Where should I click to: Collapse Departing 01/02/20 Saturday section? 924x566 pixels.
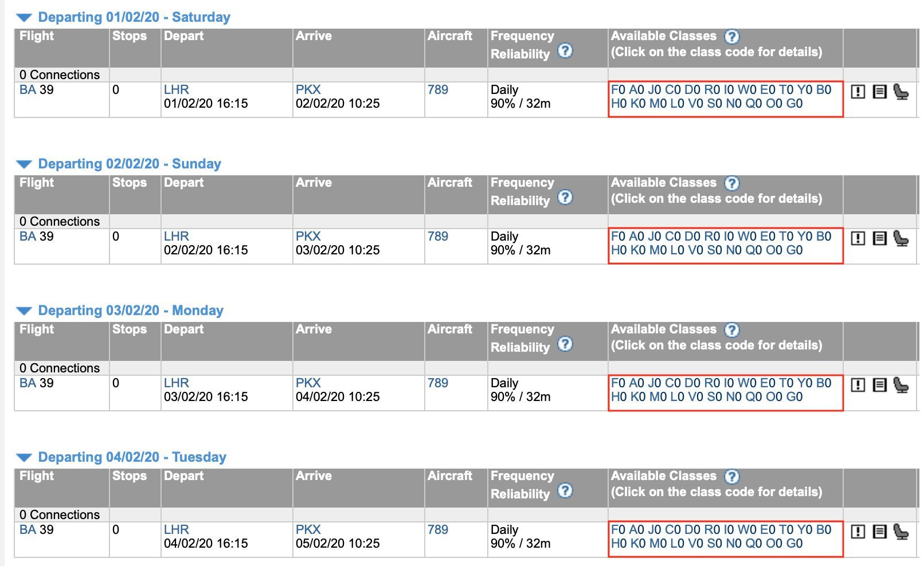[24, 18]
